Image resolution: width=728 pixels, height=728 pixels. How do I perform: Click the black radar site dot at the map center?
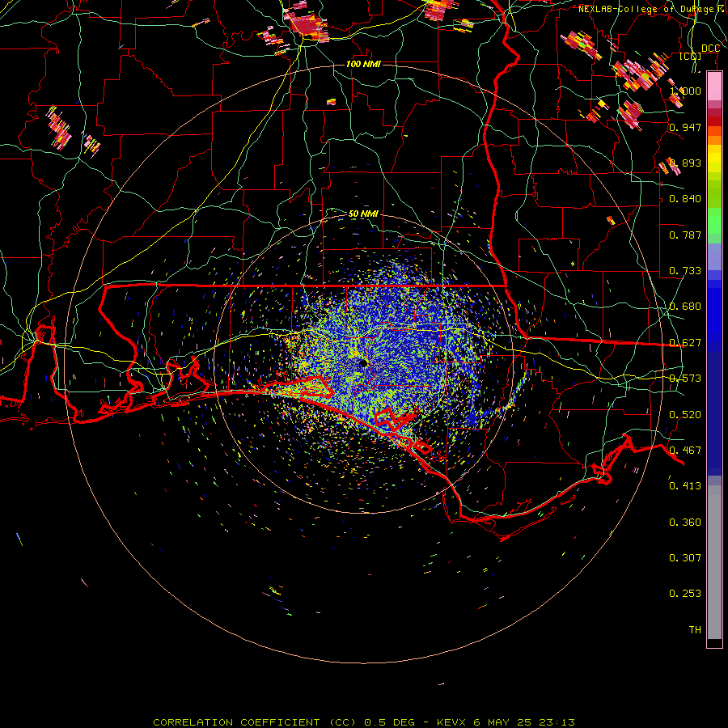(x=363, y=363)
